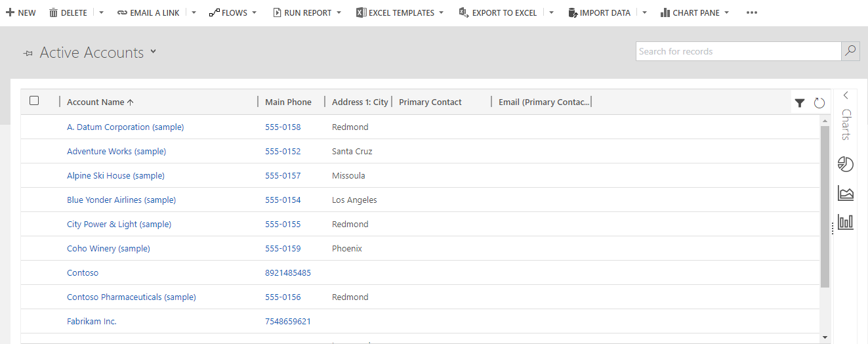Expand the Run Report dropdown arrow

coord(339,12)
